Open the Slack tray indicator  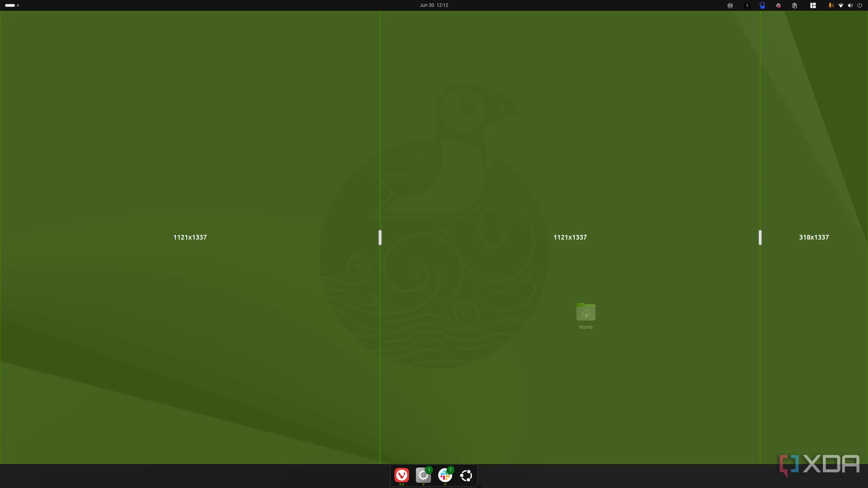(778, 5)
